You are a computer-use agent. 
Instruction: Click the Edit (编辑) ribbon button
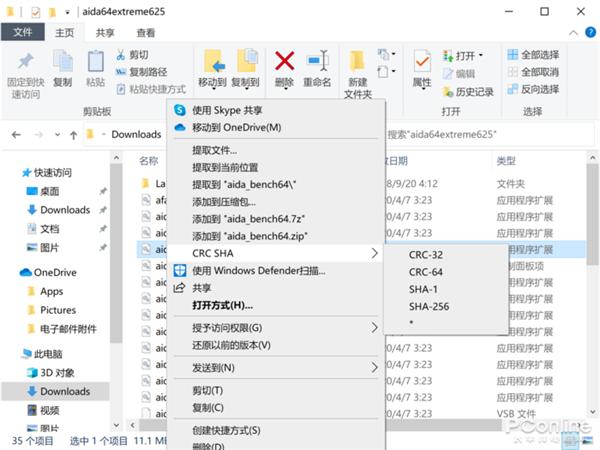(x=459, y=73)
